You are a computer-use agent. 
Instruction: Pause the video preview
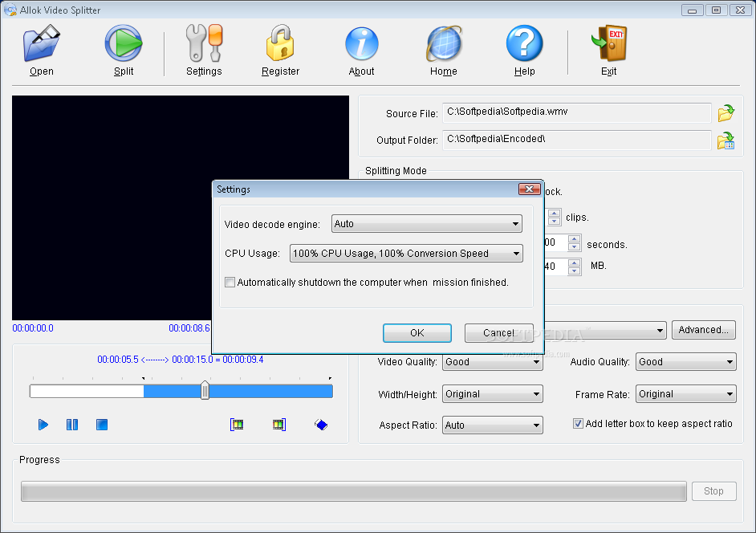[x=72, y=425]
